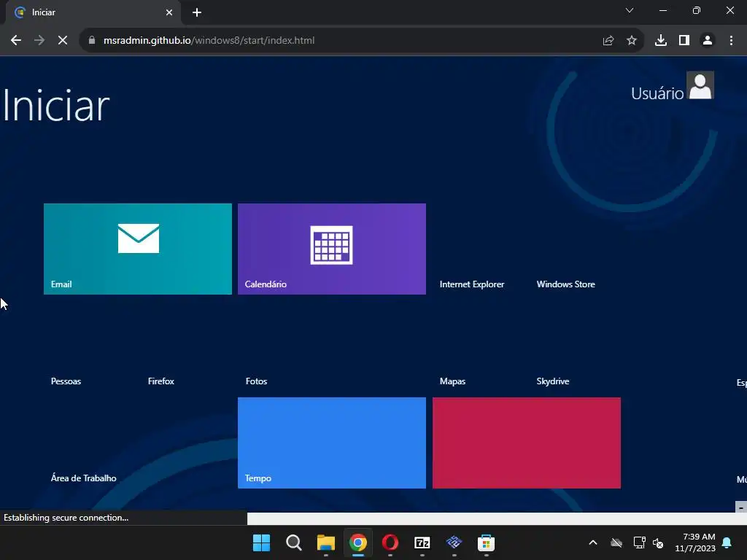Switch to Chrome on the taskbar

[x=358, y=542]
